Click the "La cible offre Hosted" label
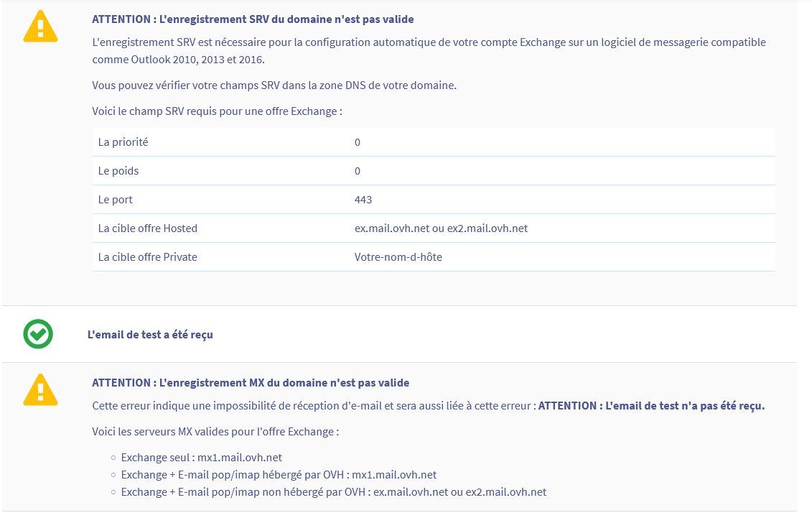Image resolution: width=812 pixels, height=518 pixels. click(x=148, y=228)
